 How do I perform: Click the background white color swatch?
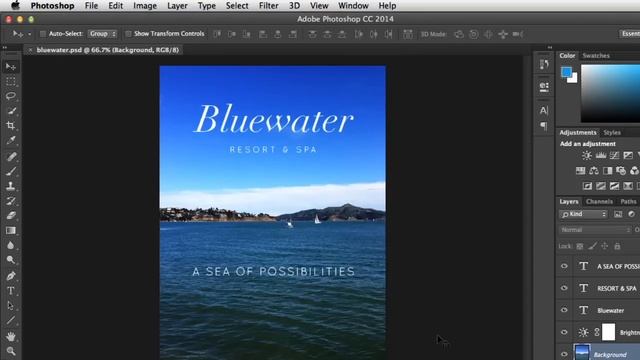pyautogui.click(x=574, y=79)
